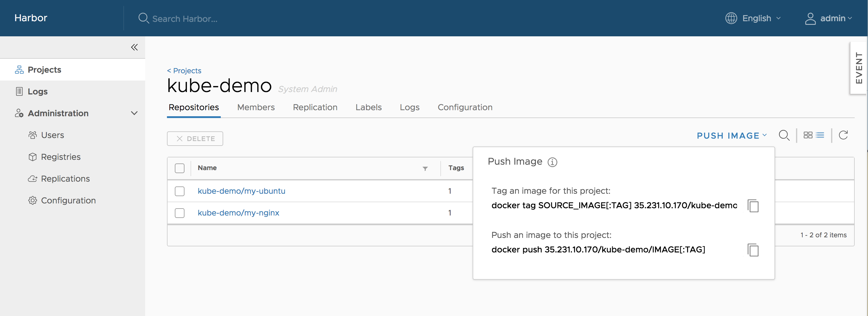The height and width of the screenshot is (316, 868).
Task: Switch to the Replication tab
Action: point(315,107)
